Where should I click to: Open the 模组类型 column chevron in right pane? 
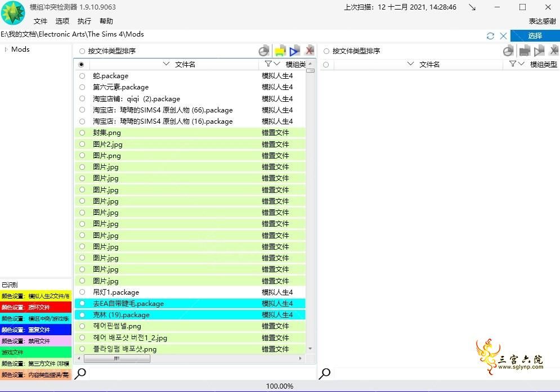tap(521, 64)
